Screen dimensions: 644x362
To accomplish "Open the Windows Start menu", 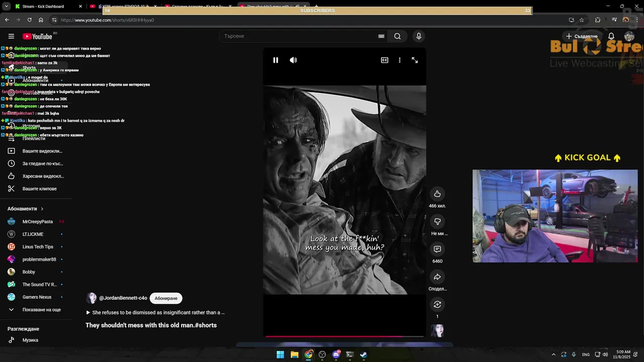I will pos(280,354).
